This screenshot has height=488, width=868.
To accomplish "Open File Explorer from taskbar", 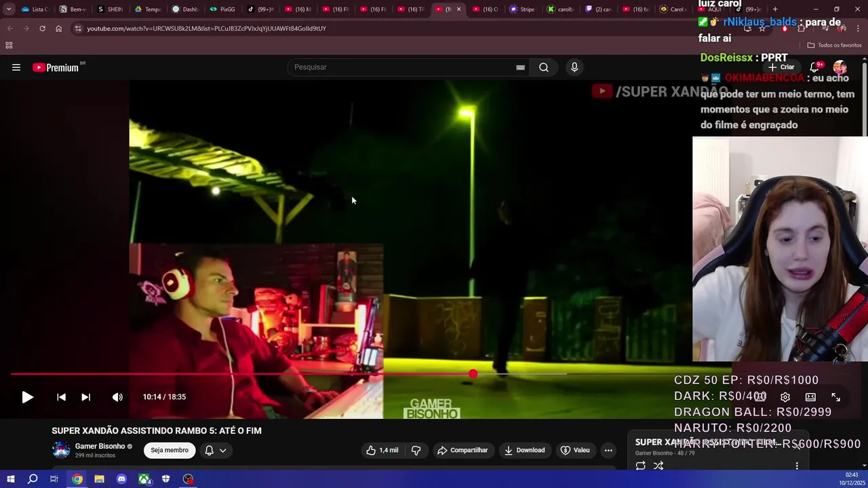I will (x=99, y=479).
